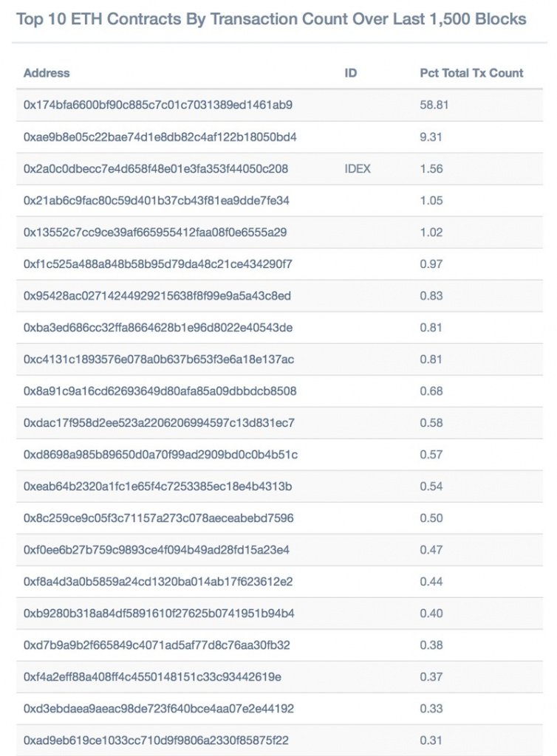Click address starting with 0xd3ebdaea9aeac

click(159, 708)
